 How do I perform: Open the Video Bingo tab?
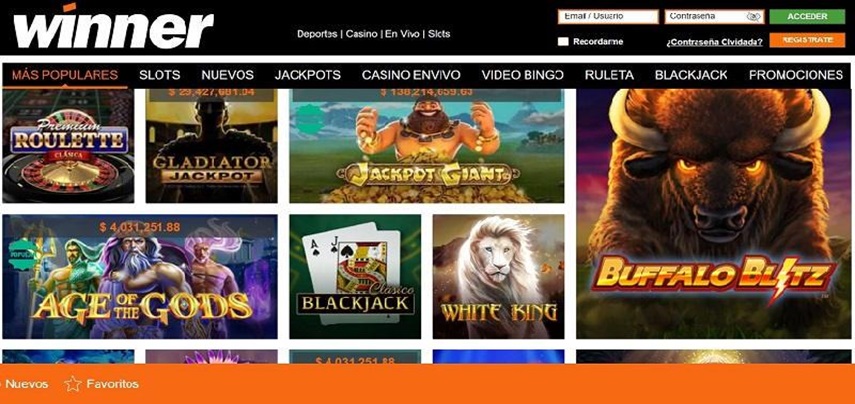pos(522,75)
